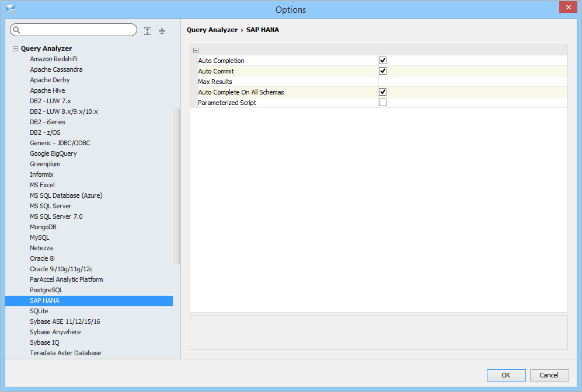Select Netezza in the tree
This screenshot has height=392, width=582.
coord(41,248)
